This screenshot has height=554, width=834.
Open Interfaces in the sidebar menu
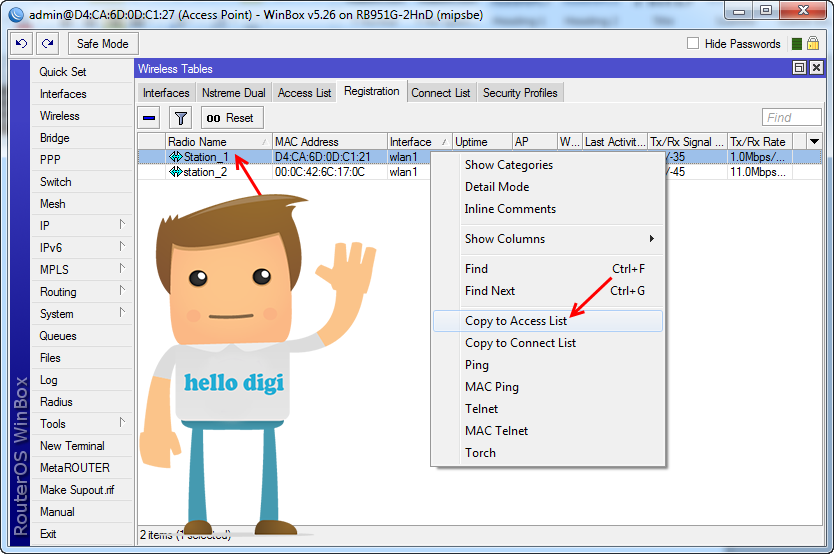coord(82,94)
